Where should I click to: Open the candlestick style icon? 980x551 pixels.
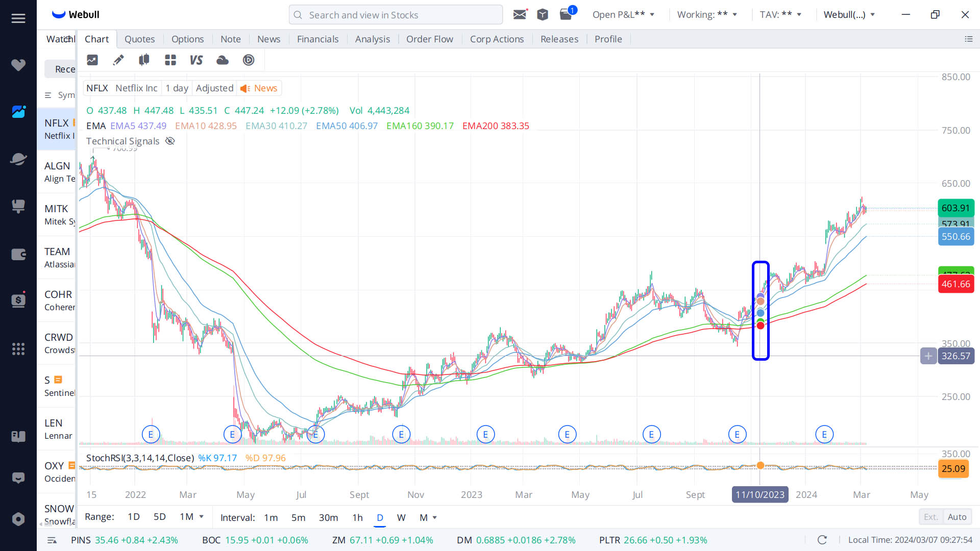(x=144, y=60)
